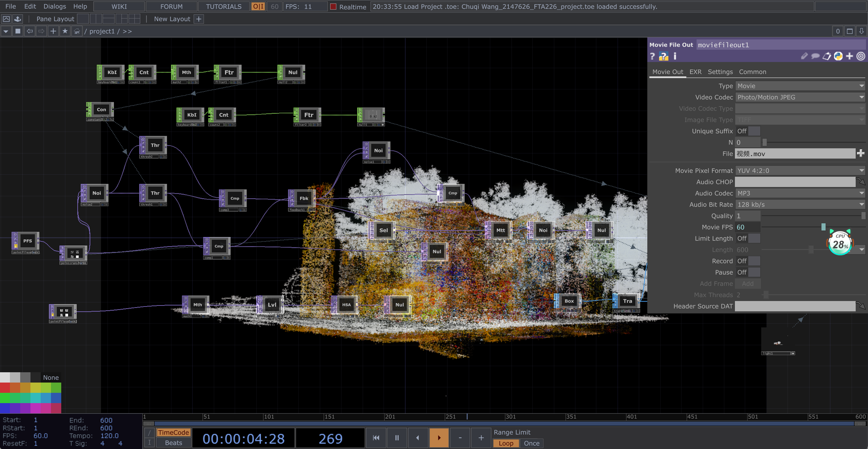The height and width of the screenshot is (449, 868).
Task: Click the bookmark star icon in path bar
Action: [x=65, y=31]
